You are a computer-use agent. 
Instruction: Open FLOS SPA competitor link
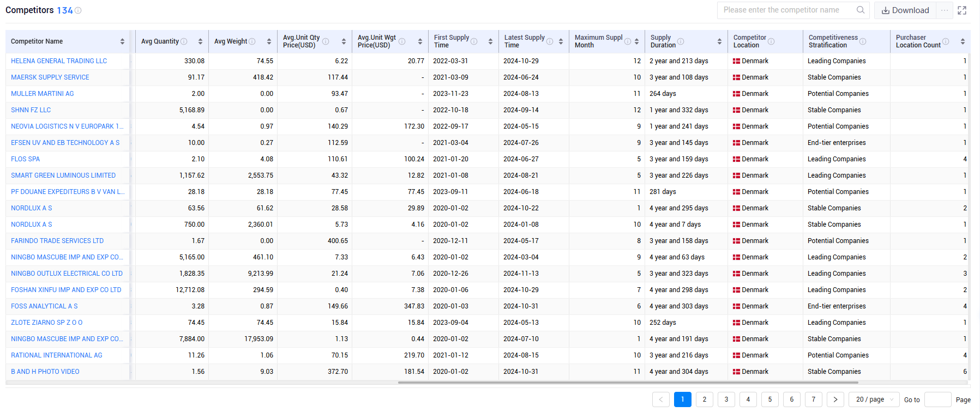26,159
